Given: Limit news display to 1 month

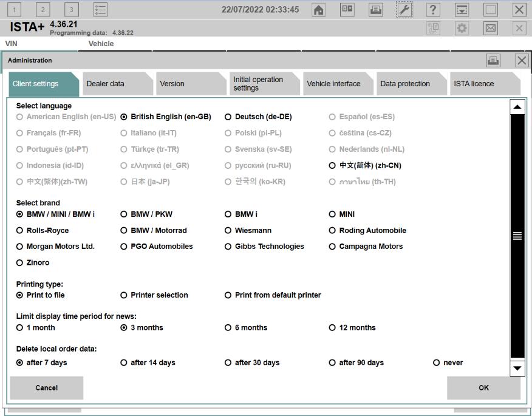Looking at the screenshot, I should [x=36, y=327].
